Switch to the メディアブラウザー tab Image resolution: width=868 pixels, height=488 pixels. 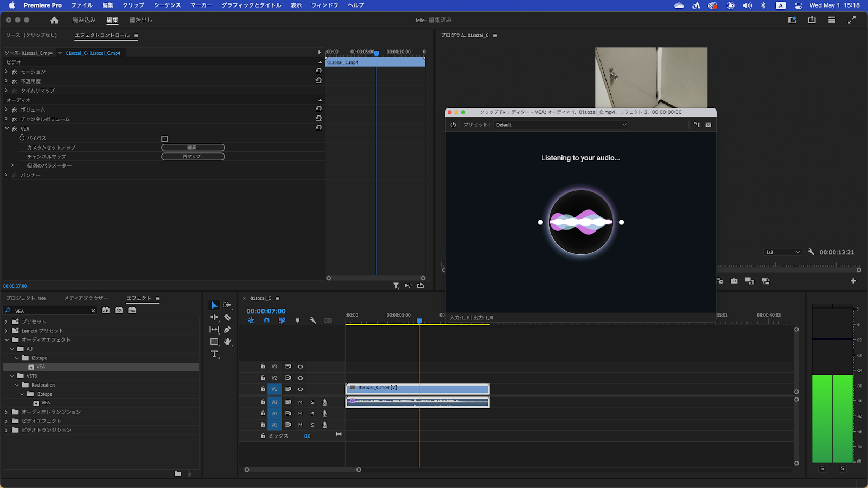pos(86,298)
